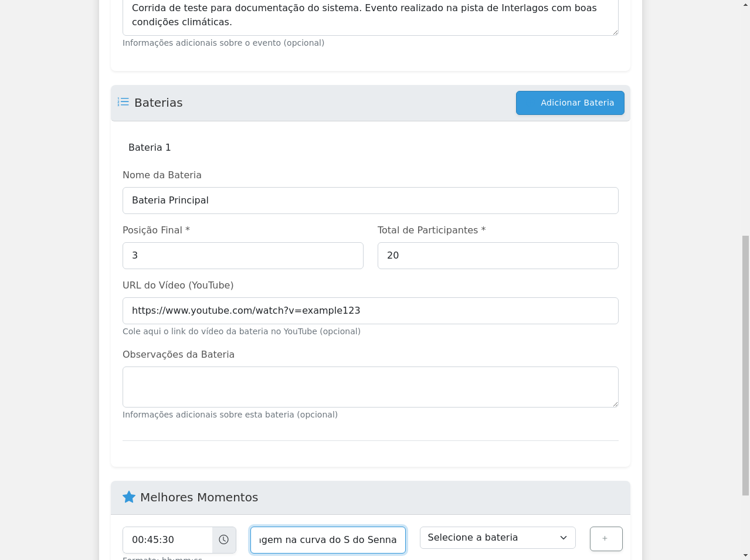This screenshot has height=560, width=750.
Task: Click the event observations text about Interlagos
Action: tap(364, 15)
